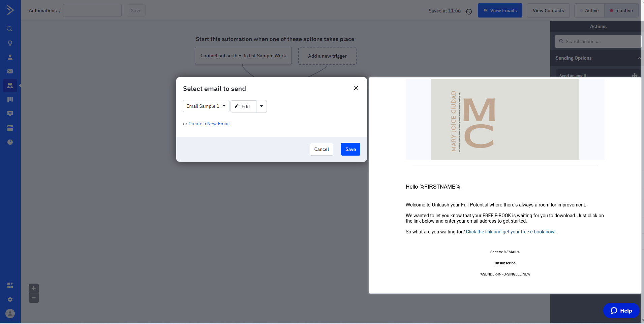Open Deals pipeline icon in sidebar
This screenshot has height=324, width=644.
click(10, 100)
